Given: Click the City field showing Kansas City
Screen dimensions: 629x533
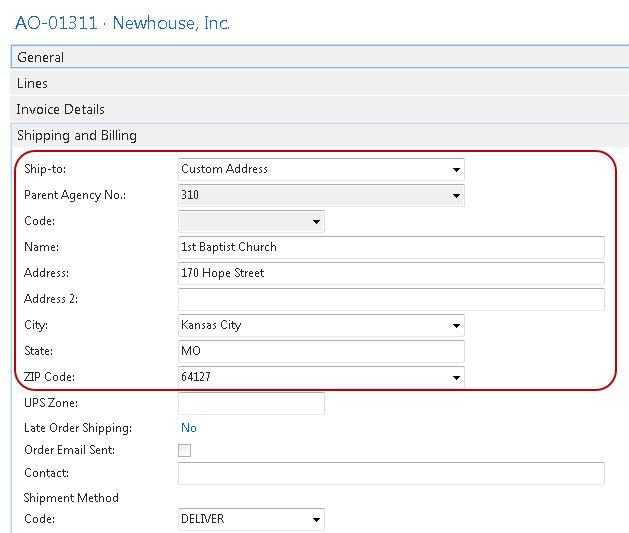Looking at the screenshot, I should tap(310, 326).
